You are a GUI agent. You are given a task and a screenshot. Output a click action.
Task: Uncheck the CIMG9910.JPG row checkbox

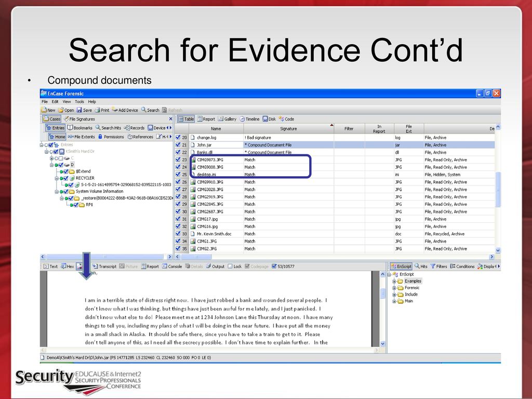click(x=178, y=182)
